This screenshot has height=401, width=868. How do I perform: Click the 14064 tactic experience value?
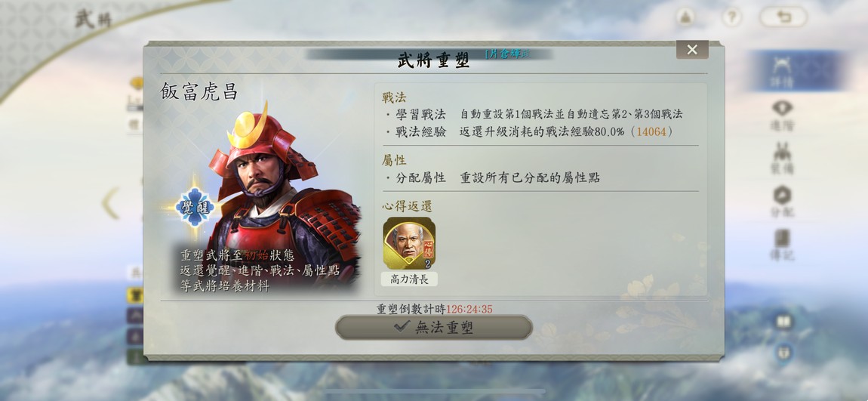[x=651, y=131]
